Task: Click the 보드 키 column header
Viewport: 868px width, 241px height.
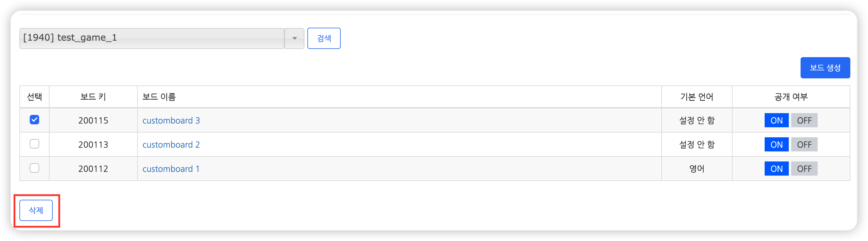Action: [93, 97]
